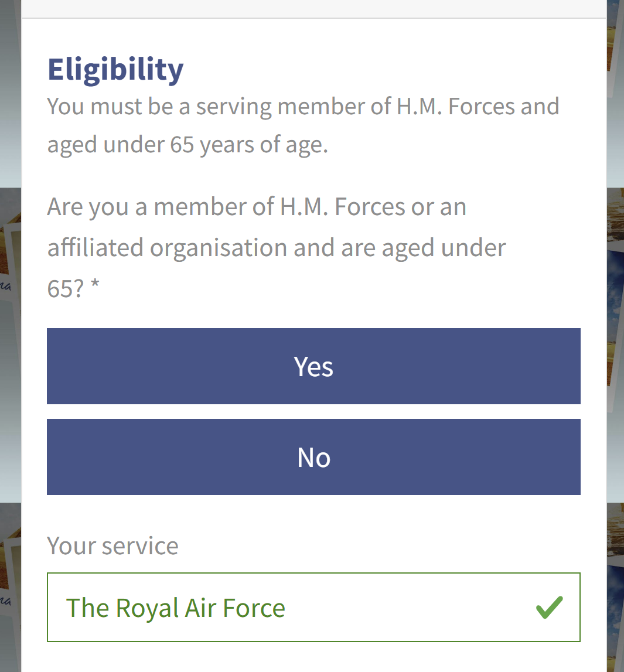The height and width of the screenshot is (672, 624).
Task: Click the 'Are you a member of H.M. Forces' line
Action: (257, 207)
